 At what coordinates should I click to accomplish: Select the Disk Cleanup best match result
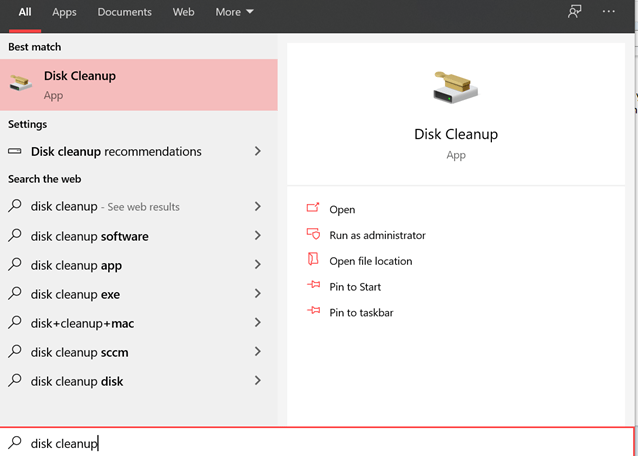coord(139,85)
